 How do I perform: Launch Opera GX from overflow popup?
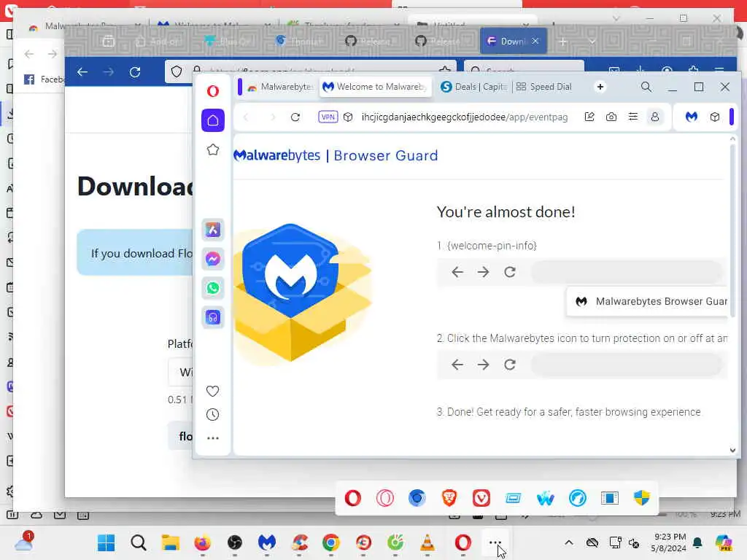pyautogui.click(x=385, y=498)
